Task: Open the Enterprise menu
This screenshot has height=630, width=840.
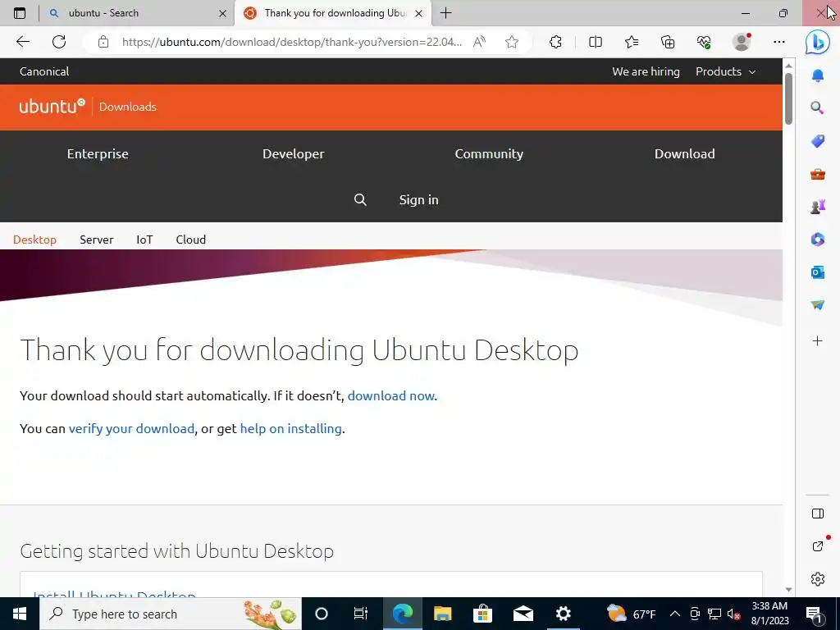Action: tap(98, 153)
